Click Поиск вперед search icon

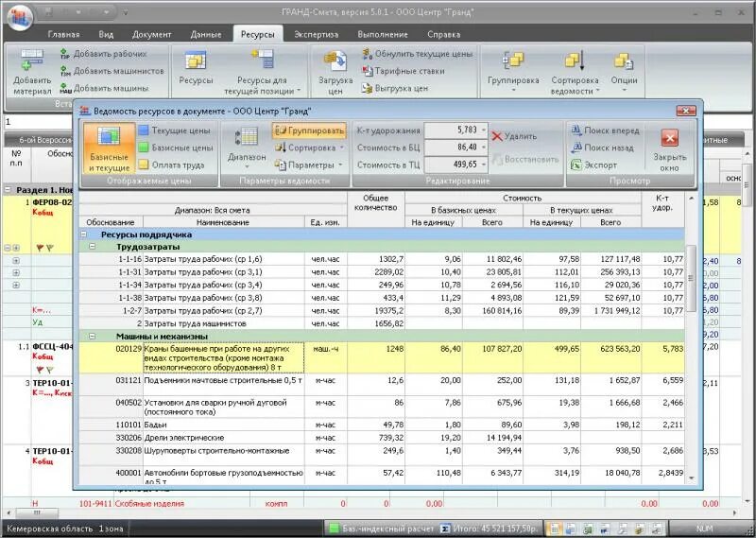(x=576, y=130)
